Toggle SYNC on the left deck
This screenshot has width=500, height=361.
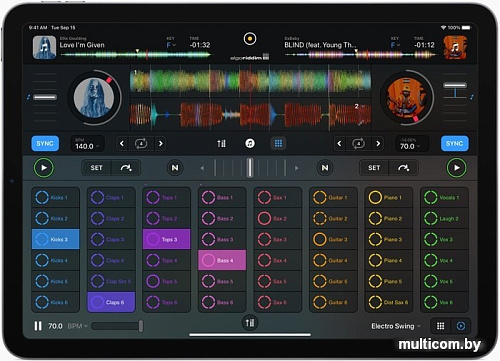click(45, 144)
